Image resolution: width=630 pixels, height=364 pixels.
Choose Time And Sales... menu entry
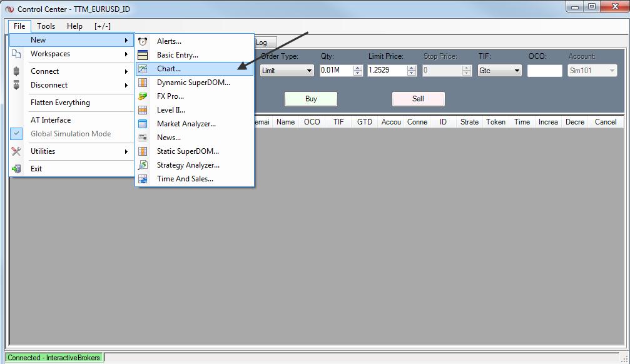(185, 179)
